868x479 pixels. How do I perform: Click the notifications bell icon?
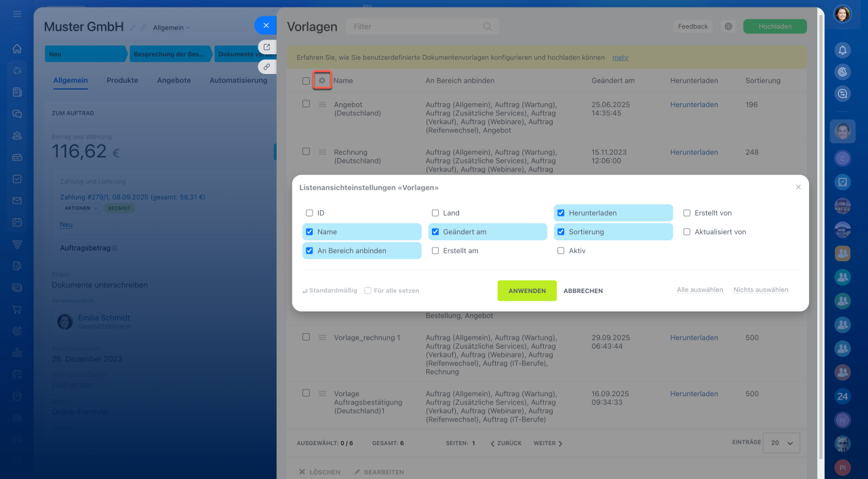coord(842,50)
